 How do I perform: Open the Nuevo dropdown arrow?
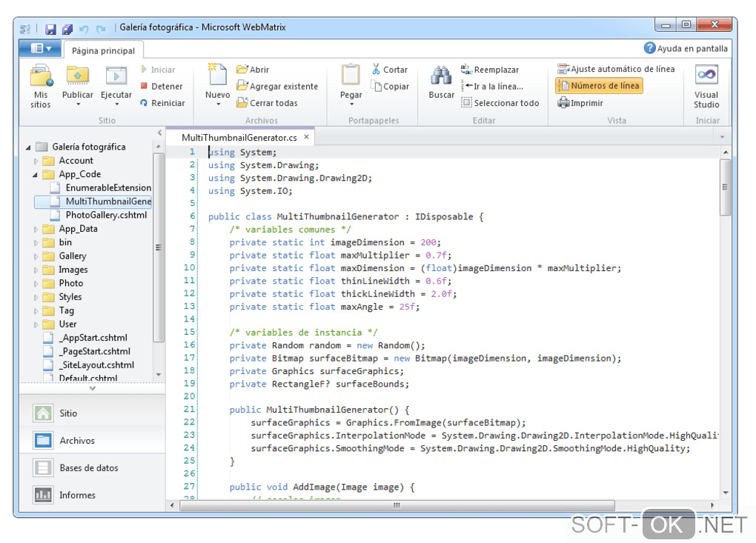217,104
